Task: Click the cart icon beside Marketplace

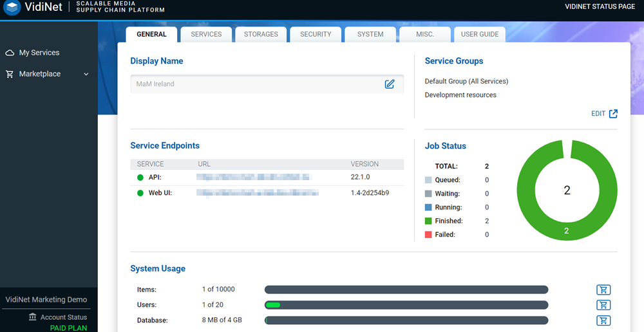Action: click(10, 74)
